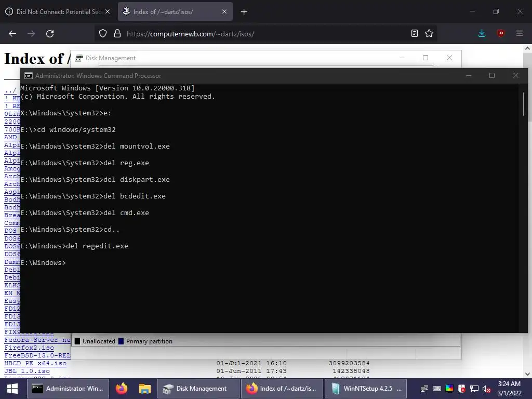
Task: Download Firefox2.iso from the index
Action: (29, 348)
